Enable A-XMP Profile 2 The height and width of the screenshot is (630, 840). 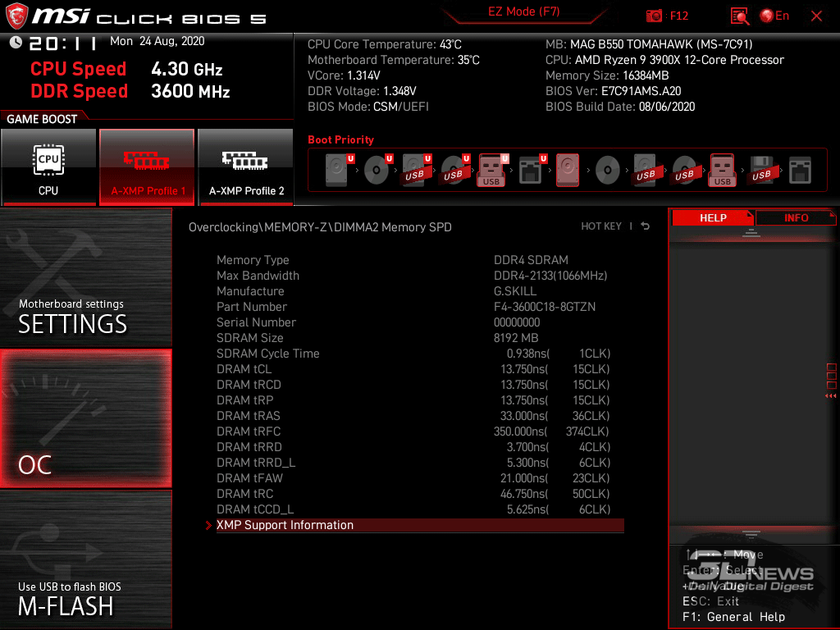(x=246, y=167)
